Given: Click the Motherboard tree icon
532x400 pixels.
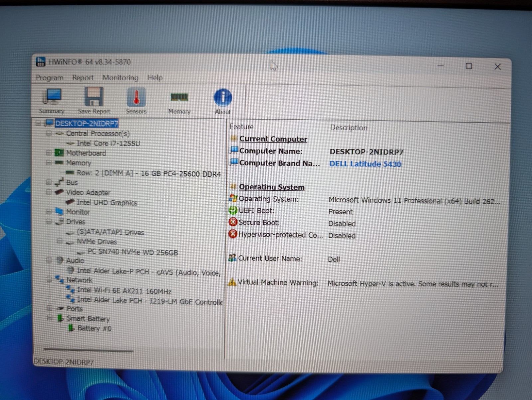Looking at the screenshot, I should coord(59,152).
